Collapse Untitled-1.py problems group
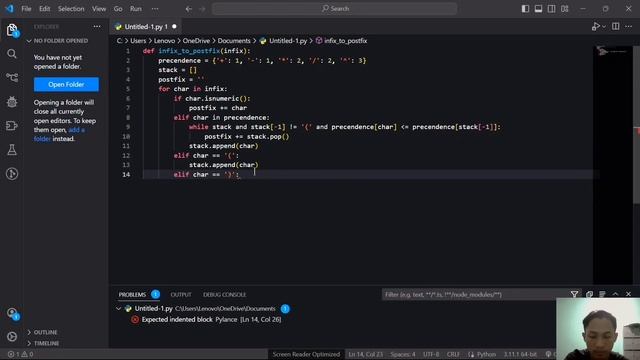The image size is (640, 360). point(119,309)
